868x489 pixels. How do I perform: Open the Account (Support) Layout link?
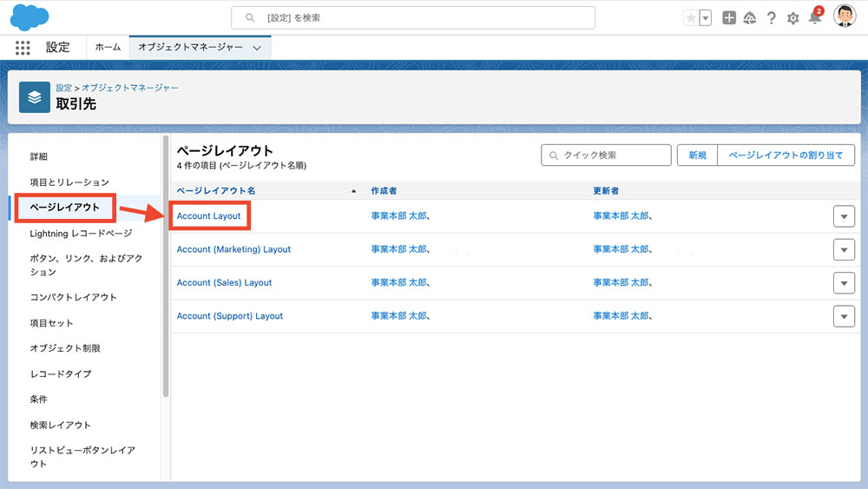click(230, 315)
